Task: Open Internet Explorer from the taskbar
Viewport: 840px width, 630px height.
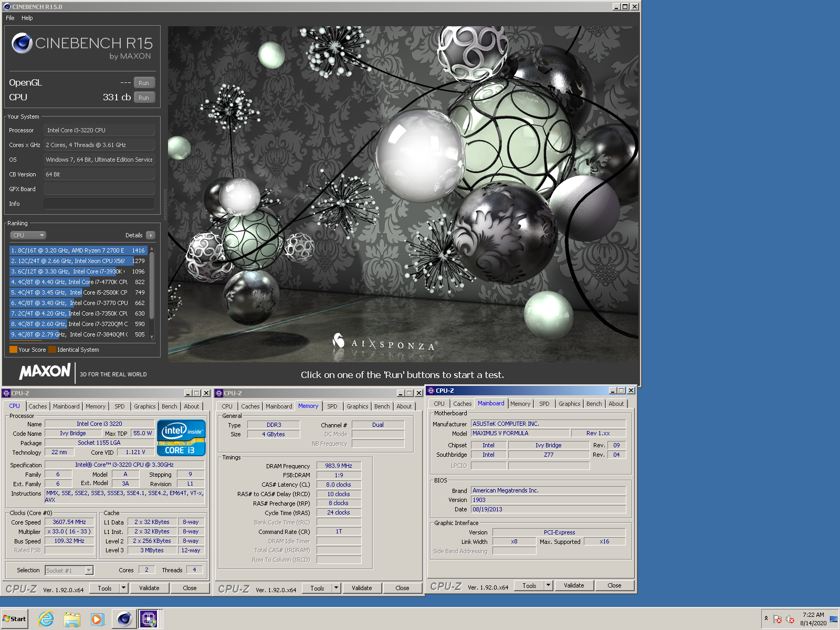Action: [x=46, y=619]
